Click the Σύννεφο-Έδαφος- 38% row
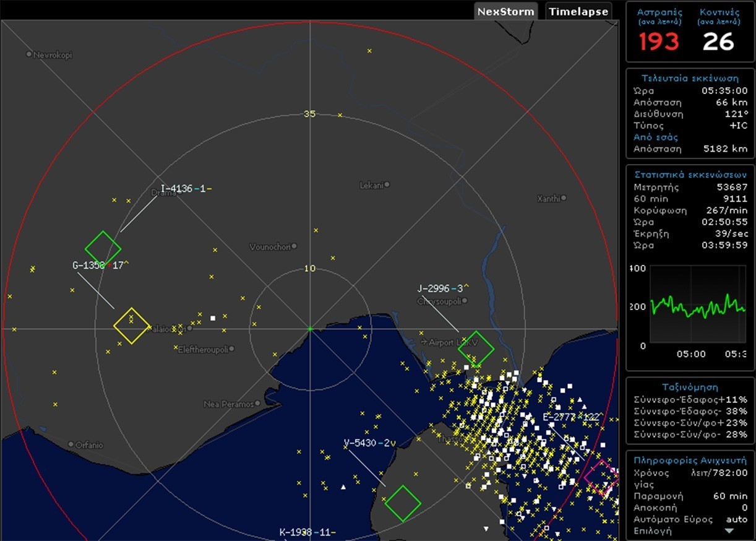 690,411
